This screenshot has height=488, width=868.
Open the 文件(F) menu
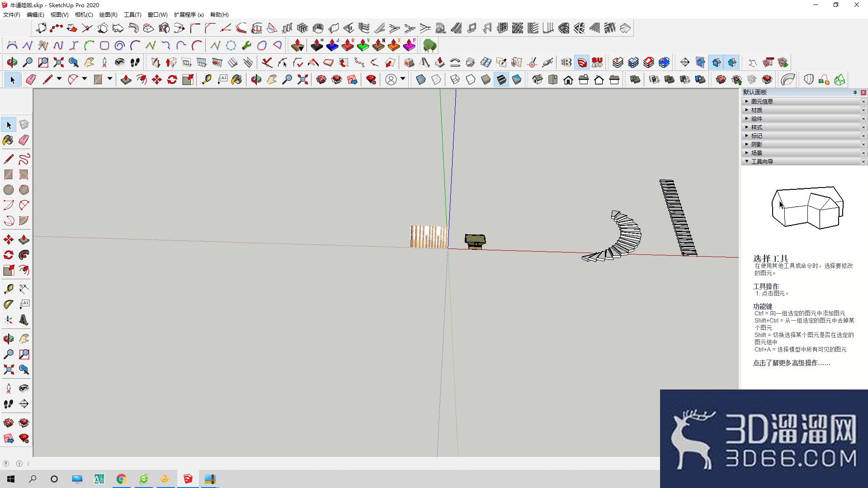point(12,14)
